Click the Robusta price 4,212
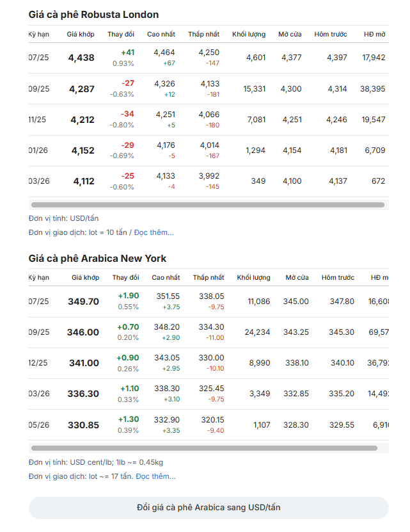This screenshot has width=410, height=532. pos(83,120)
